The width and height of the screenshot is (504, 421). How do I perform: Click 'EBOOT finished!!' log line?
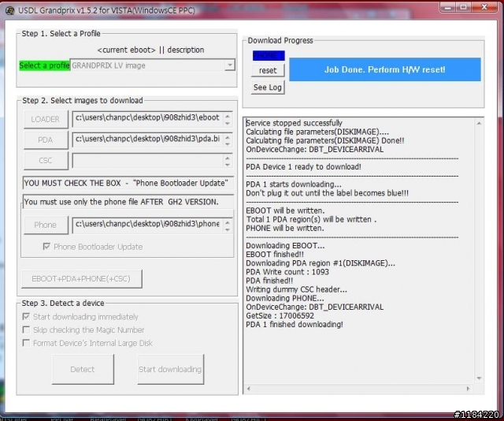(275, 255)
